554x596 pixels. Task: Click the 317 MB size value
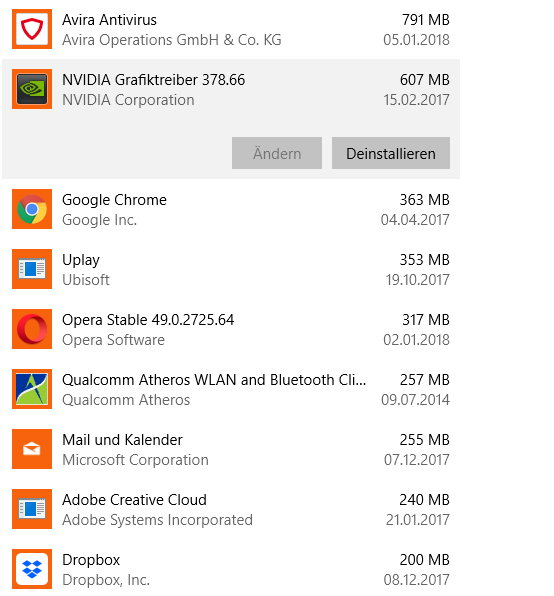coord(426,320)
